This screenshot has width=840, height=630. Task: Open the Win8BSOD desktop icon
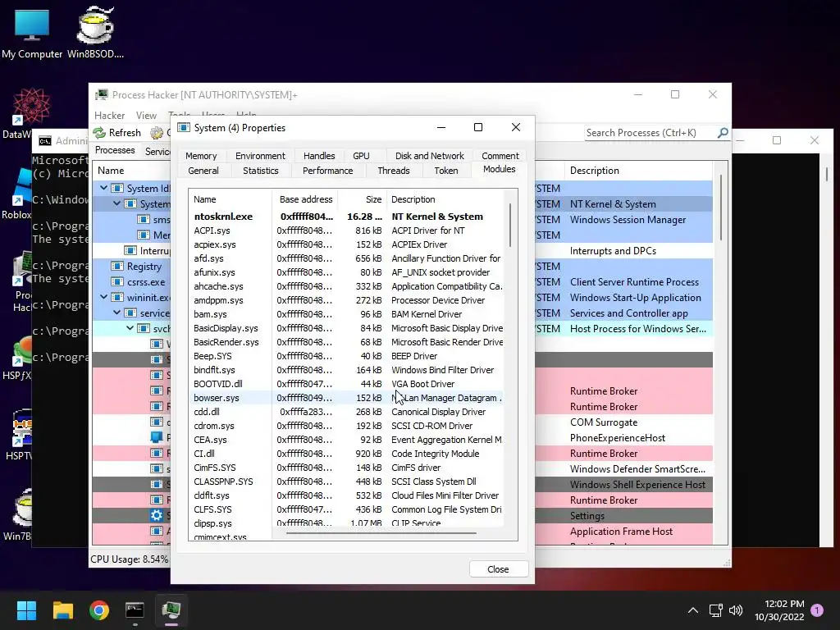tap(95, 33)
